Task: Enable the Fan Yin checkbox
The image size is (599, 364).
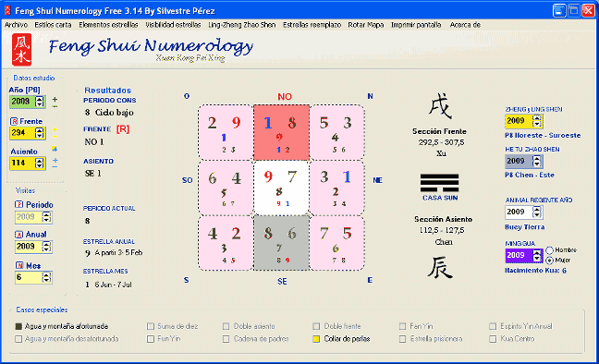Action: pyautogui.click(x=403, y=326)
